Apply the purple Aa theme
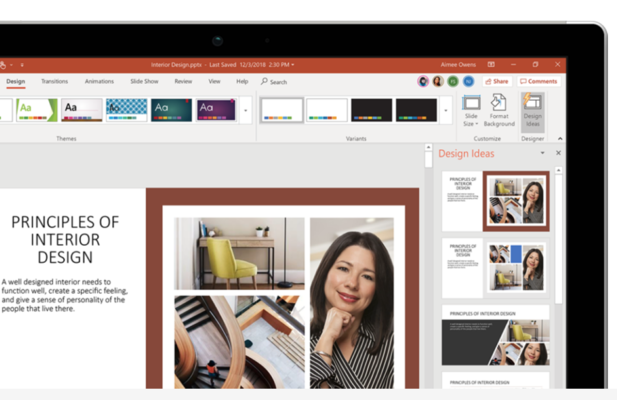This screenshot has width=617, height=400. click(216, 110)
